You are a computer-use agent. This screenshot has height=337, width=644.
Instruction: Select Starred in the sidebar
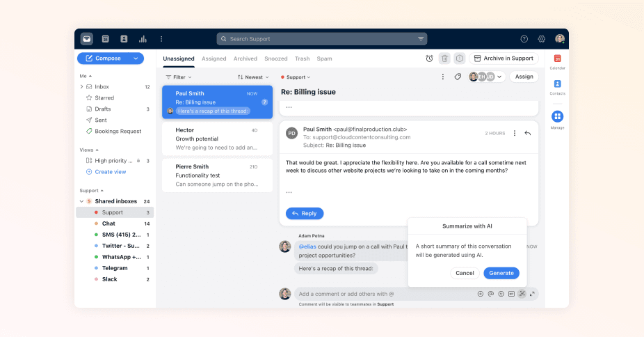click(x=115, y=97)
